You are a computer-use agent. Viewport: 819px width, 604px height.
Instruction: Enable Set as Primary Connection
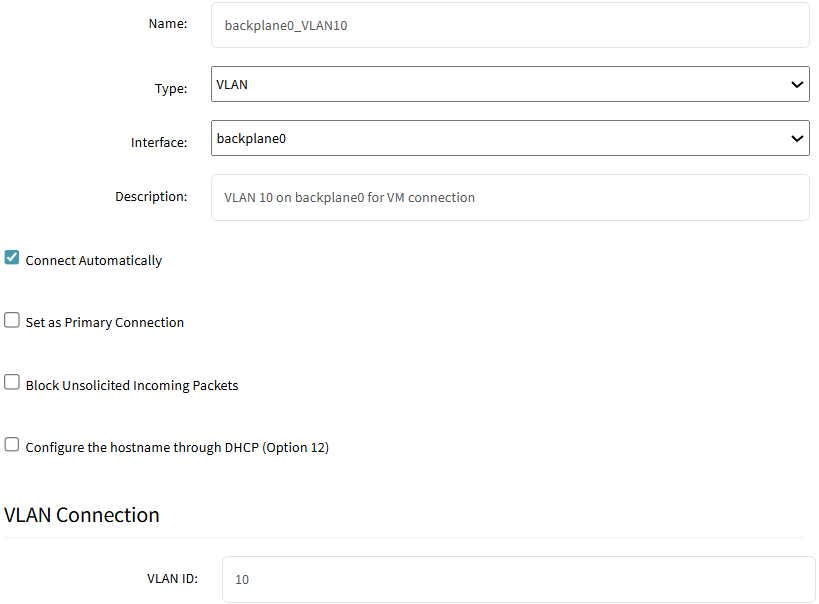[x=11, y=320]
